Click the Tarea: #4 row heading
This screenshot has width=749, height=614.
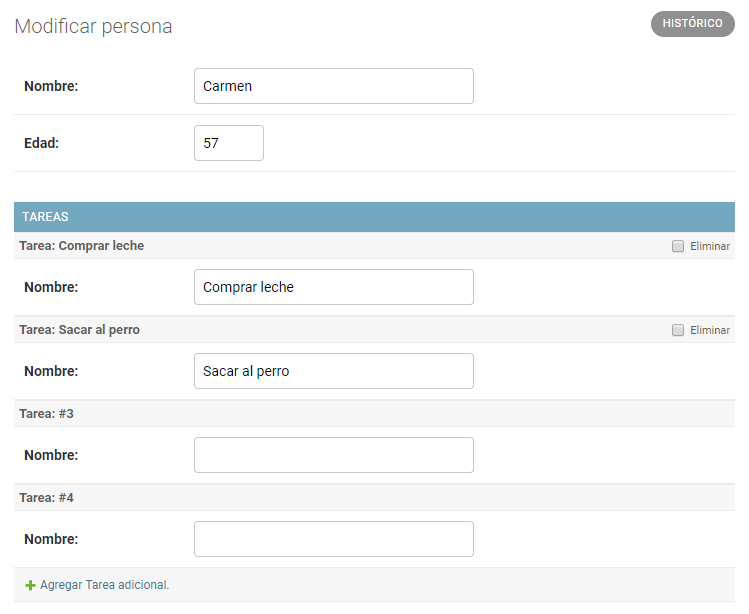coord(46,498)
